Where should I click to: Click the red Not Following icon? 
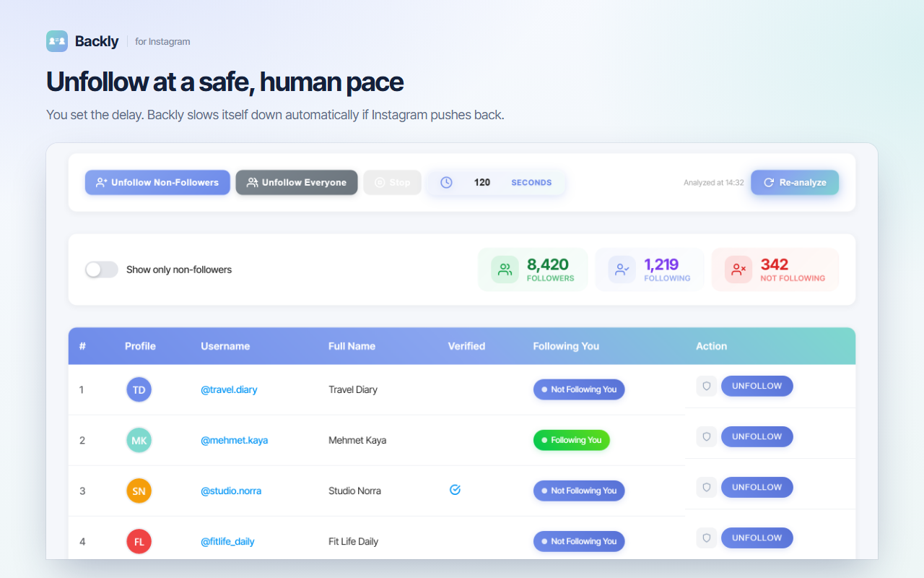point(738,269)
